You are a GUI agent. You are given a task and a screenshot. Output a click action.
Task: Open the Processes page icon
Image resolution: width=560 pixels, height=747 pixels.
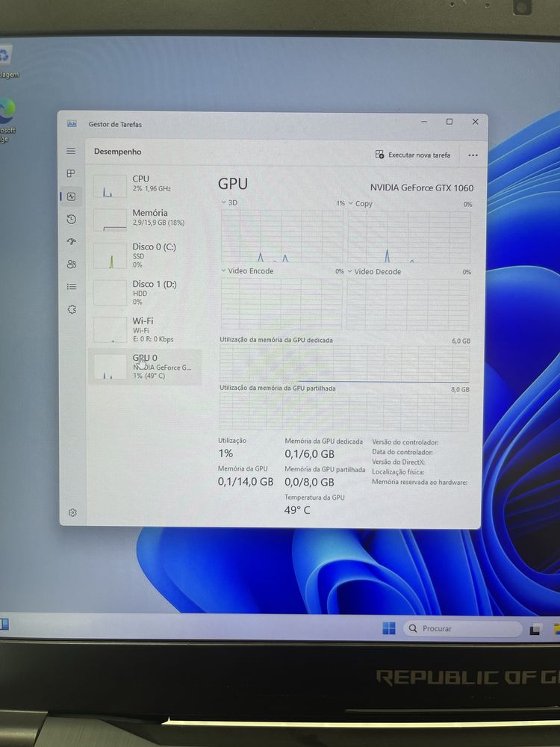coord(71,173)
